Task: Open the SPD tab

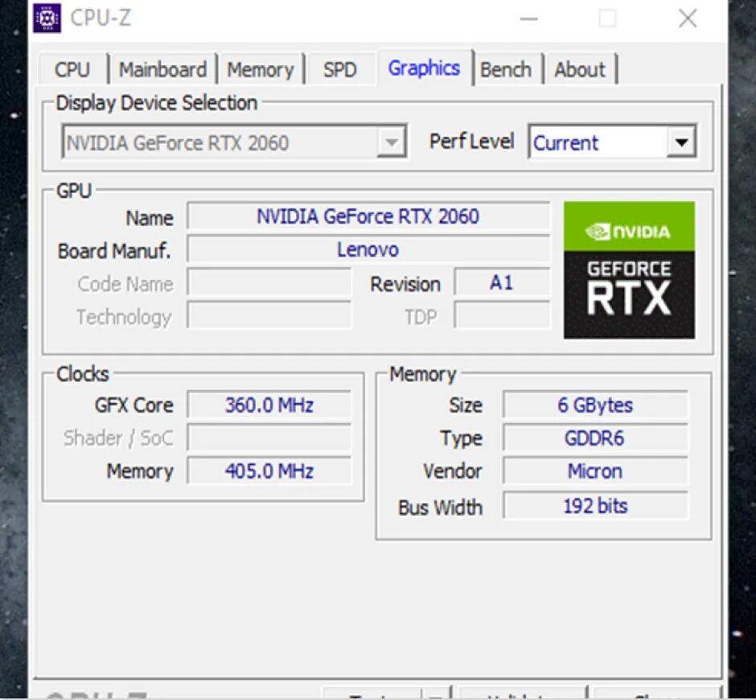Action: pos(340,69)
